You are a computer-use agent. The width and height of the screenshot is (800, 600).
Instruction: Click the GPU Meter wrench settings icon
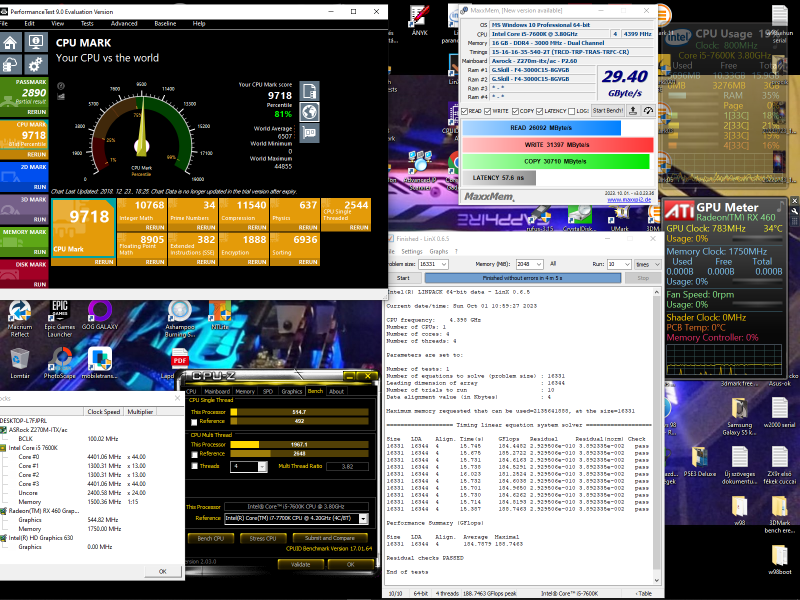(x=794, y=211)
